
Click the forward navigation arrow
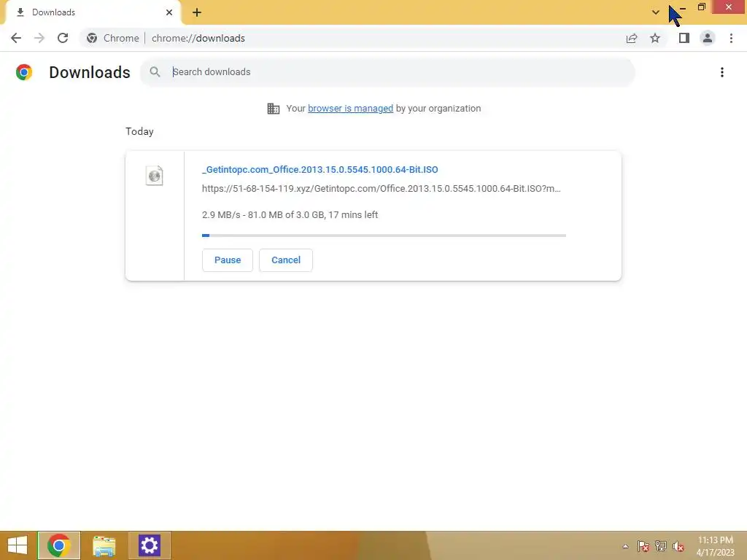point(39,38)
